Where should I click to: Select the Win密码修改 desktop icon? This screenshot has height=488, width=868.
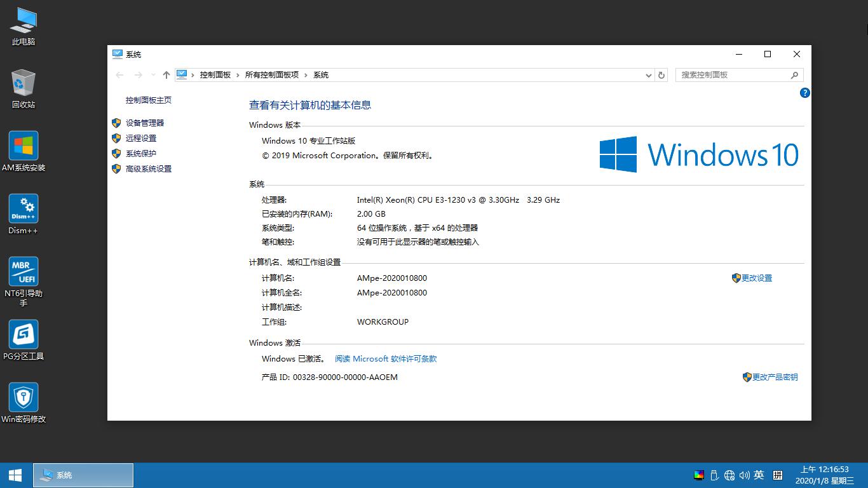tap(24, 403)
